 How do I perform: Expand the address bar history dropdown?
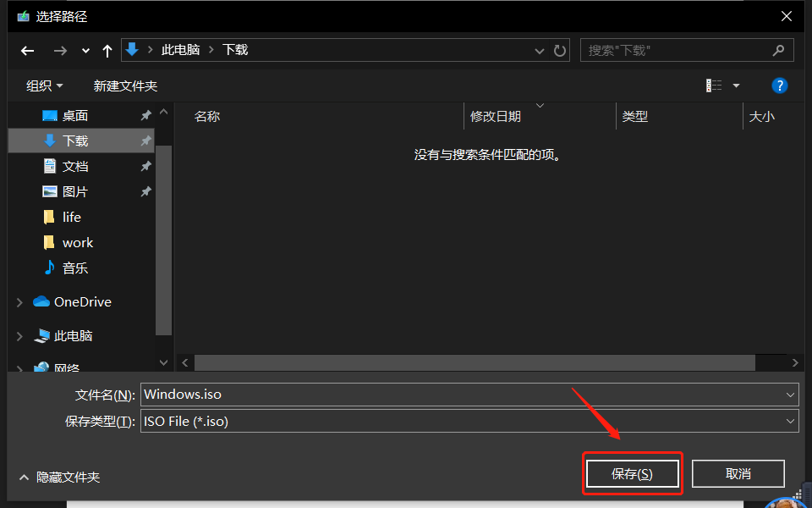pyautogui.click(x=539, y=51)
